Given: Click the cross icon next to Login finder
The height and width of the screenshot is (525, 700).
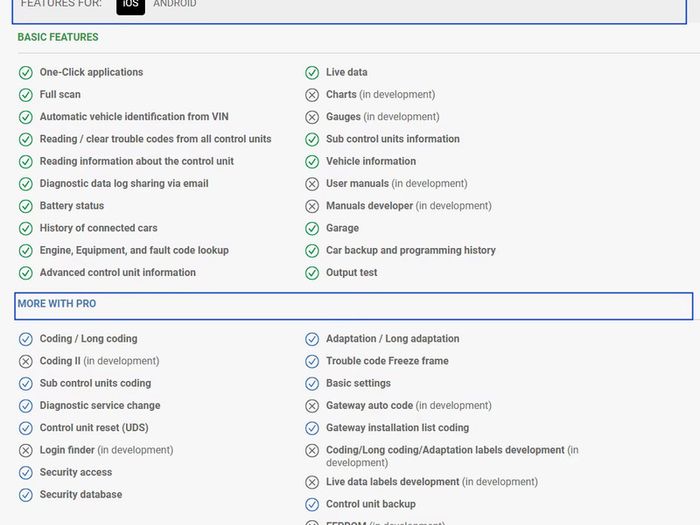Looking at the screenshot, I should coord(26,450).
